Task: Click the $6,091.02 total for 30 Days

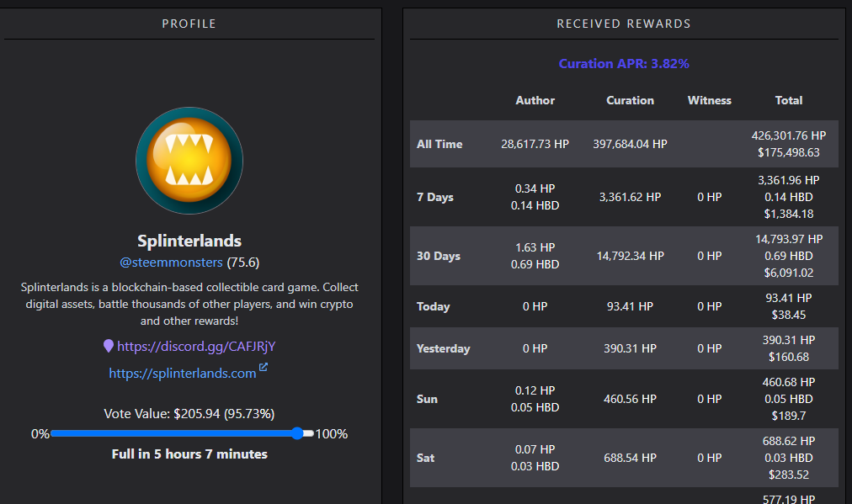Action: pos(789,273)
